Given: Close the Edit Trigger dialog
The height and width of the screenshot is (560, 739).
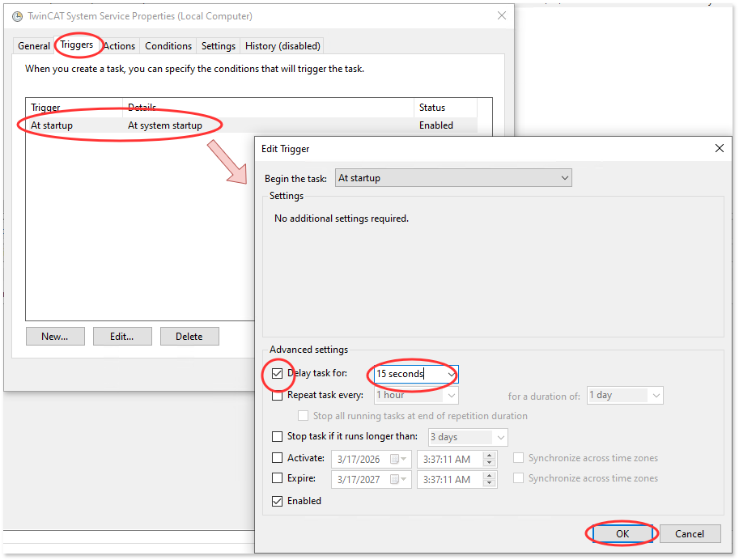Looking at the screenshot, I should (x=719, y=148).
